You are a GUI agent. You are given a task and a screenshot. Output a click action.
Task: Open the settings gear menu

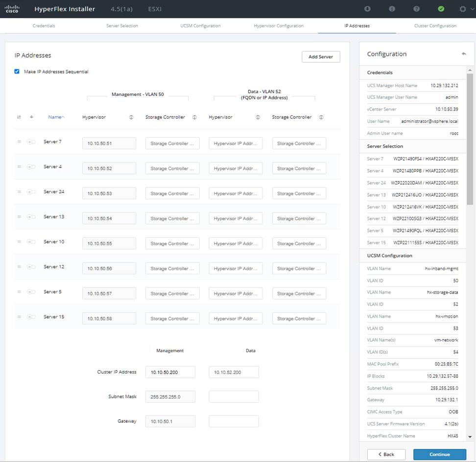click(463, 9)
